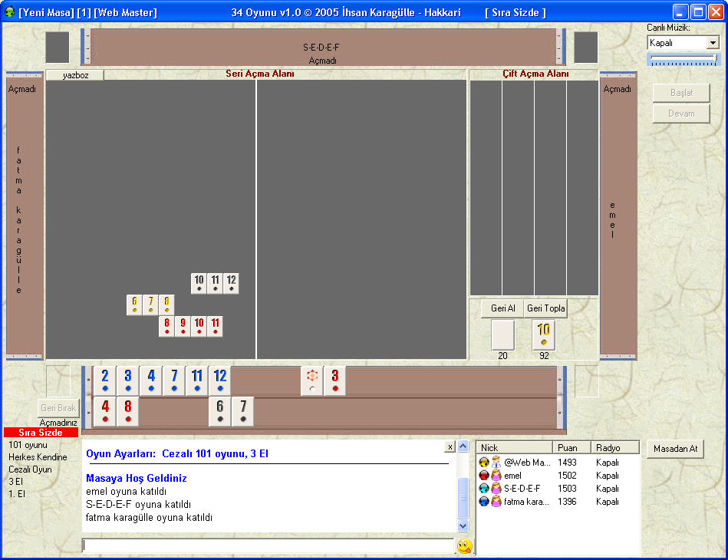Click the Geri Al button
This screenshot has height=560, width=728.
coord(504,308)
